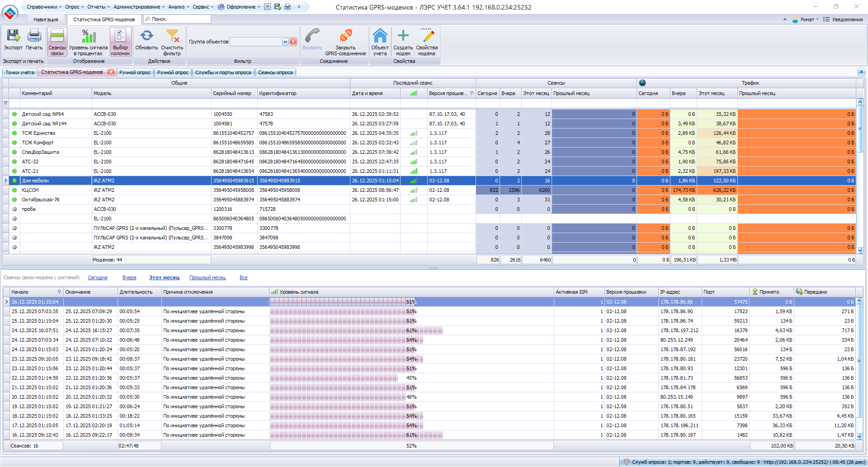This screenshot has width=868, height=467.
Task: Switch to the Службы и порты опроса tab
Action: (x=223, y=72)
